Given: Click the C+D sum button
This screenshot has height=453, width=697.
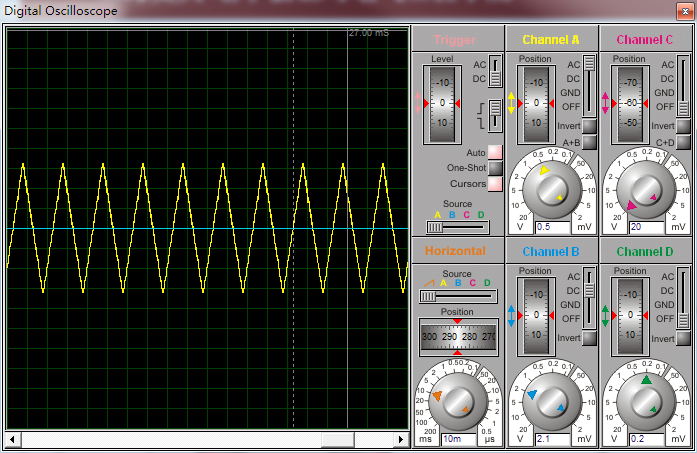Looking at the screenshot, I should tap(684, 142).
